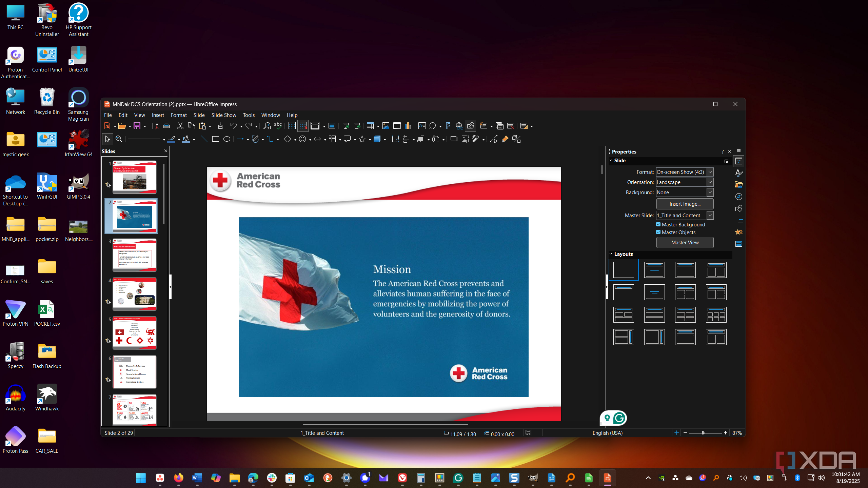Collapse the Slide properties section

tap(611, 160)
